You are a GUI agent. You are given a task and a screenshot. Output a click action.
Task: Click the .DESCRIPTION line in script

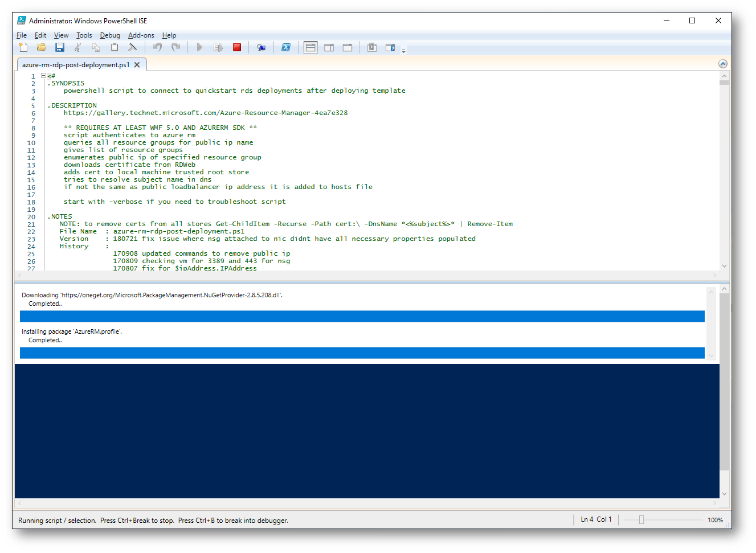click(72, 105)
